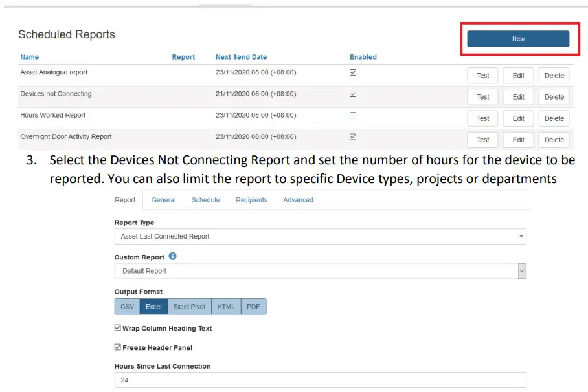The height and width of the screenshot is (392, 588).
Task: Toggle Freeze Header Panel checkbox
Action: (118, 347)
